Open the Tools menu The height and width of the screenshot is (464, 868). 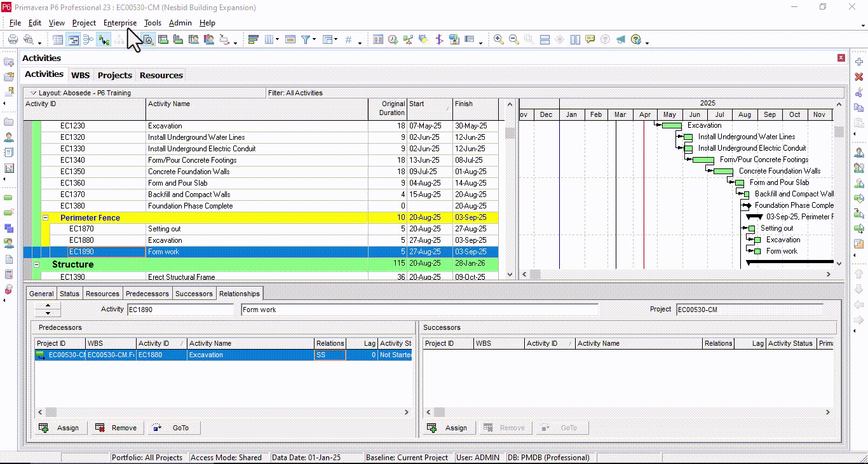(153, 23)
